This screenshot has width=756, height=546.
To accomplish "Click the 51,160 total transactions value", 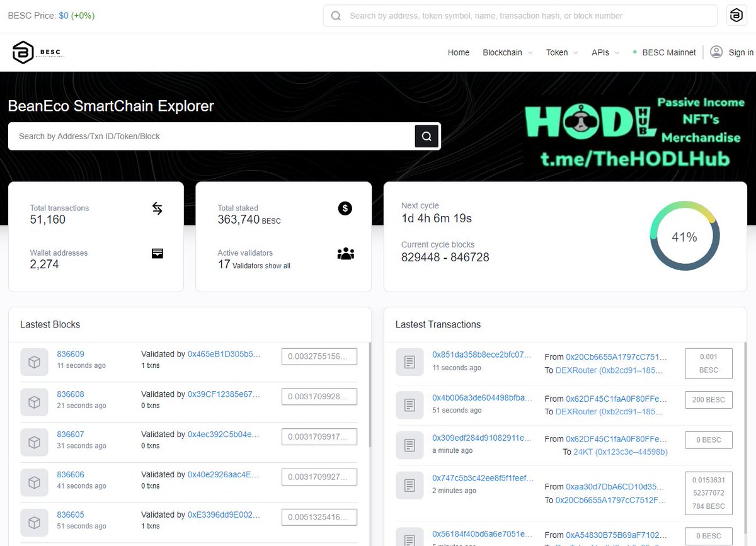I will 48,220.
